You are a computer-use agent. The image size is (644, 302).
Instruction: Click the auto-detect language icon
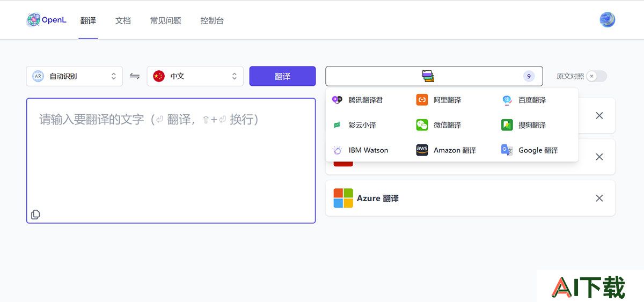point(38,76)
